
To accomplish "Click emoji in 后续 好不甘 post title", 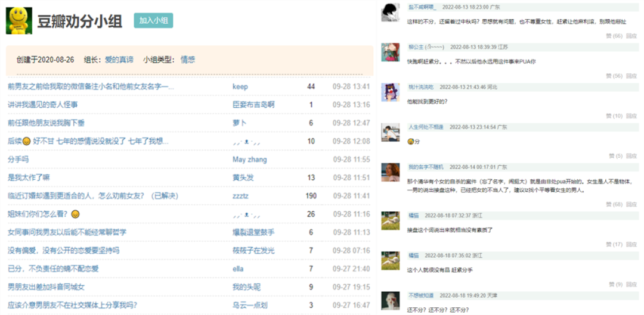I will [26, 142].
